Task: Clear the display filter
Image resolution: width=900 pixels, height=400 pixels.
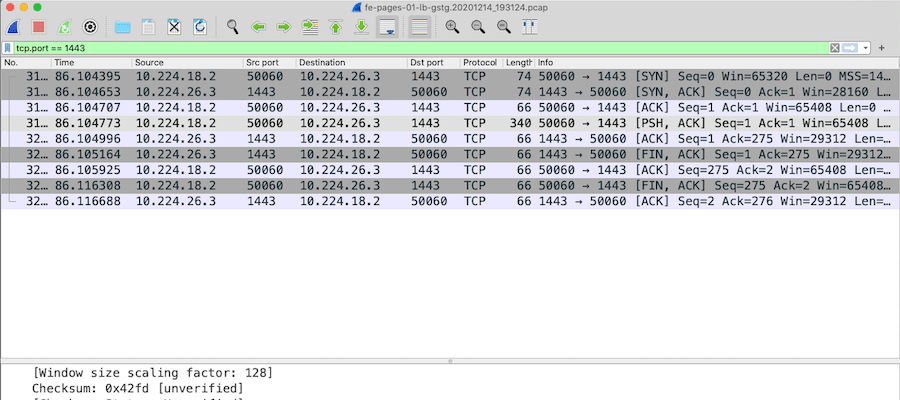Action: pos(835,48)
